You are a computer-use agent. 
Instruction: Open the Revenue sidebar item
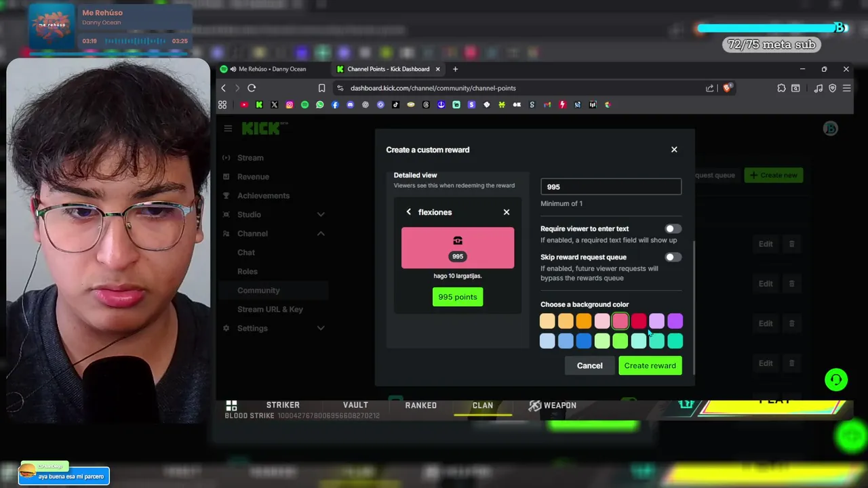[253, 177]
